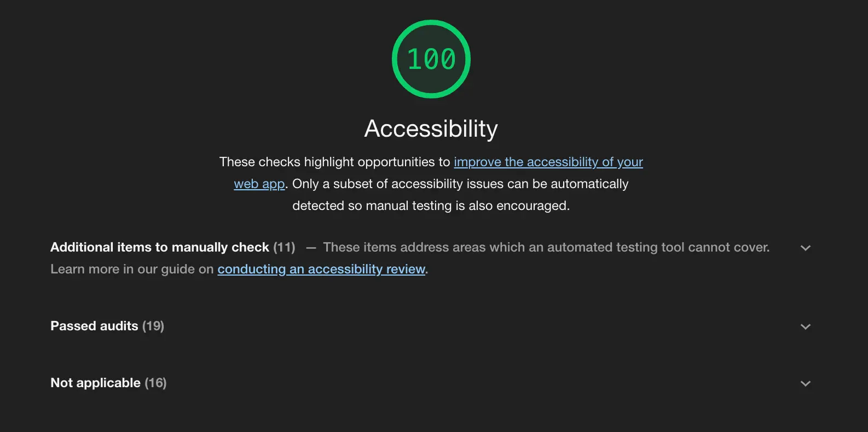
Task: Open "conducting an accessibility review" guide link
Action: coord(321,269)
